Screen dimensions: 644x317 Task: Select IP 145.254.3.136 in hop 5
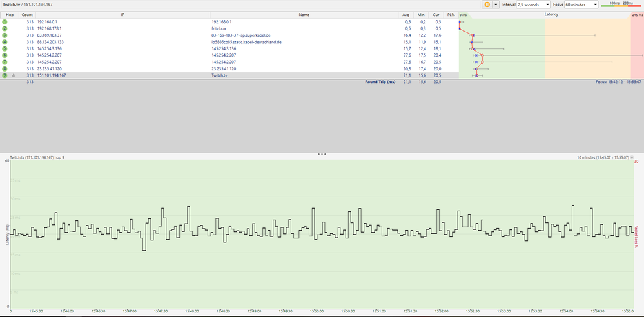click(x=49, y=48)
